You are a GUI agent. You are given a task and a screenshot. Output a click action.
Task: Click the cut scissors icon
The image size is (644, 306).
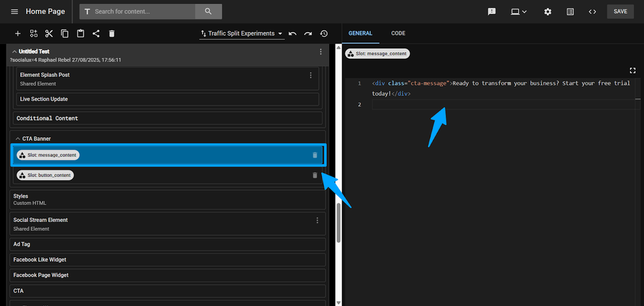49,34
